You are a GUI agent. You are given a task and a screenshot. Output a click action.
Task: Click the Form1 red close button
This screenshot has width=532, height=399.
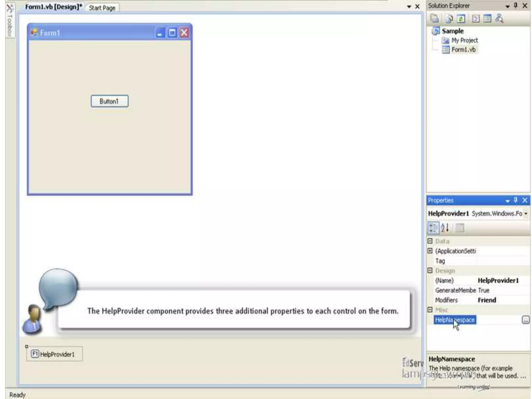tap(184, 33)
